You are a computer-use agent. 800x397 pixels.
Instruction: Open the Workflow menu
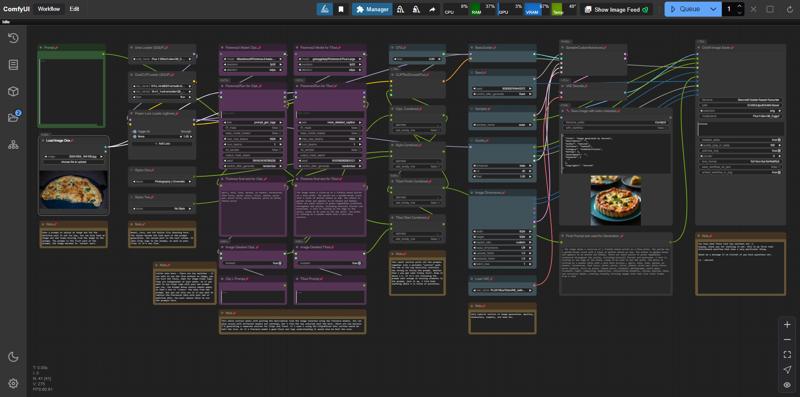click(x=48, y=9)
